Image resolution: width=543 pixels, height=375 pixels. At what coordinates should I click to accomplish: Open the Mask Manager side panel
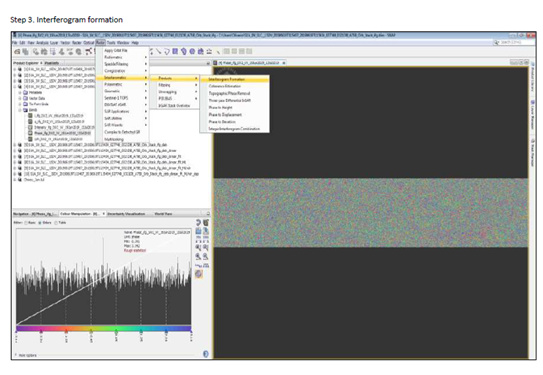coord(533,153)
